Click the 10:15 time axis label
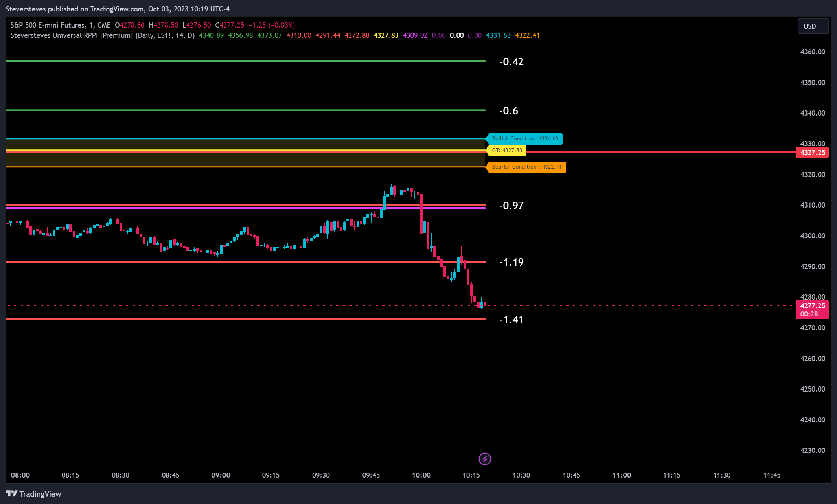 click(x=471, y=475)
